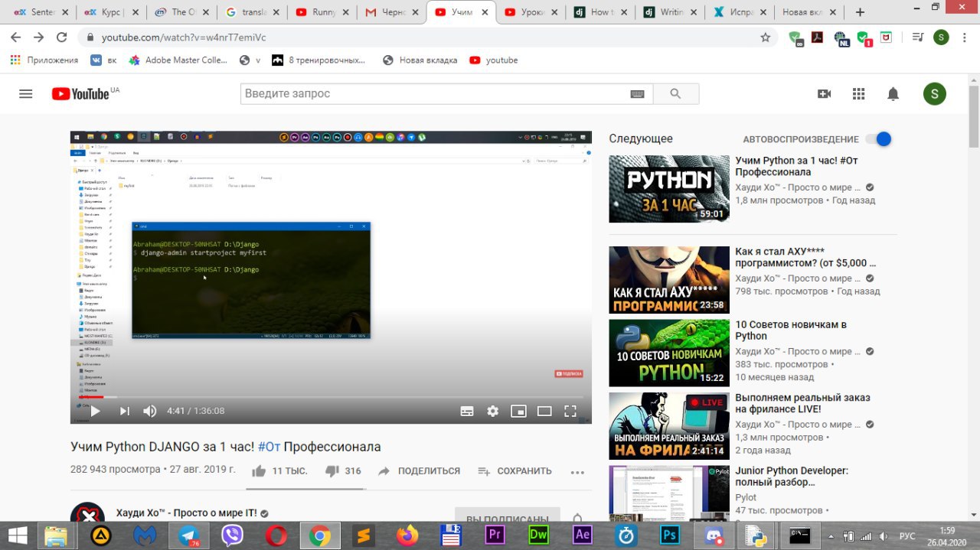Open Discord from the taskbar
980x550 pixels.
tap(716, 535)
